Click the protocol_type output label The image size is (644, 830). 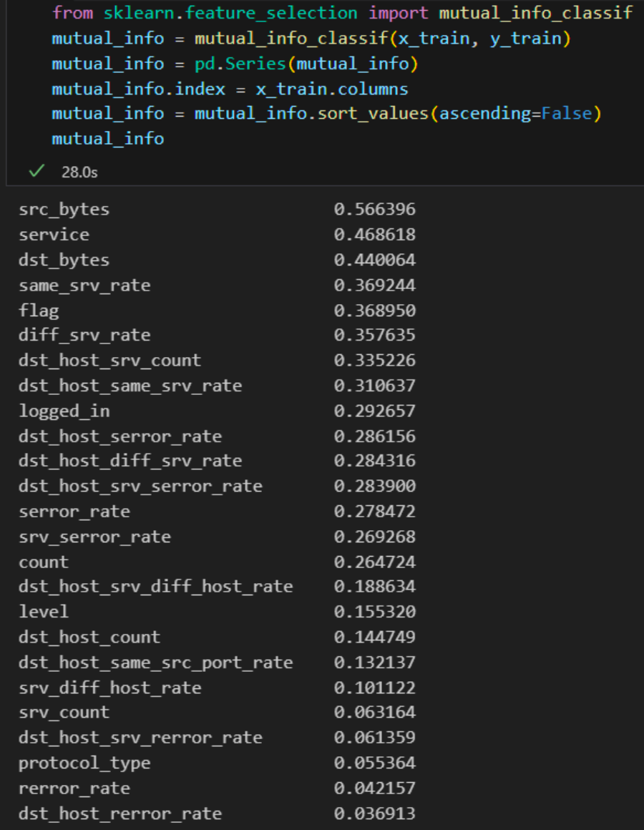point(84,763)
